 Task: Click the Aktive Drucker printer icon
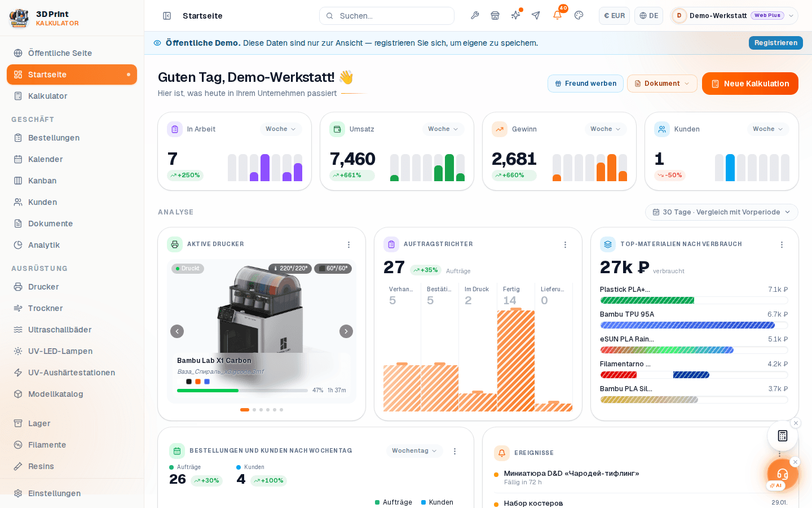(x=175, y=244)
